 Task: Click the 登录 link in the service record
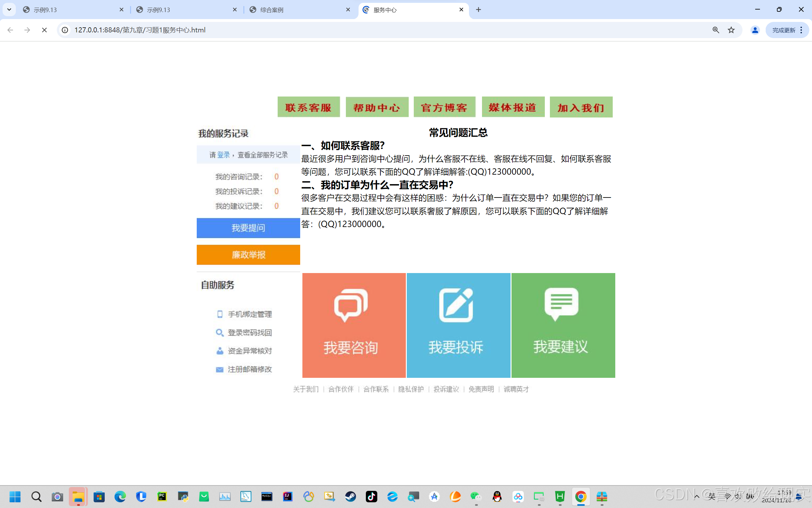[x=223, y=155]
